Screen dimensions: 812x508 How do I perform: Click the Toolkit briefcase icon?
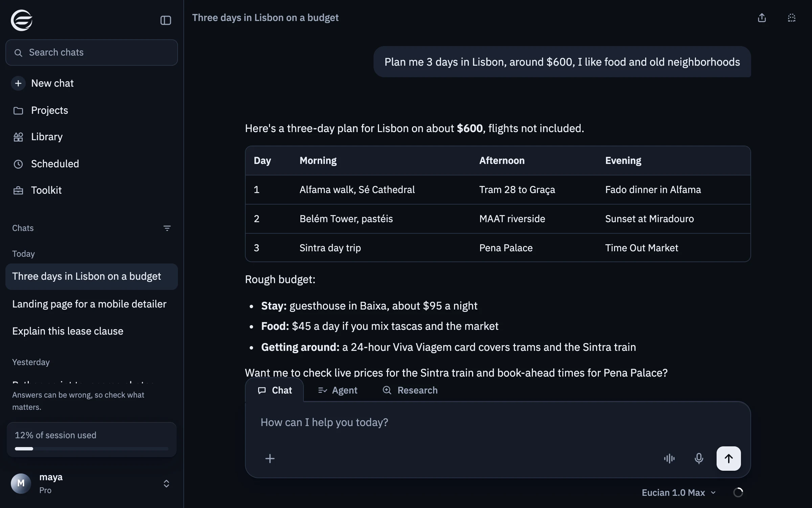[x=18, y=191]
